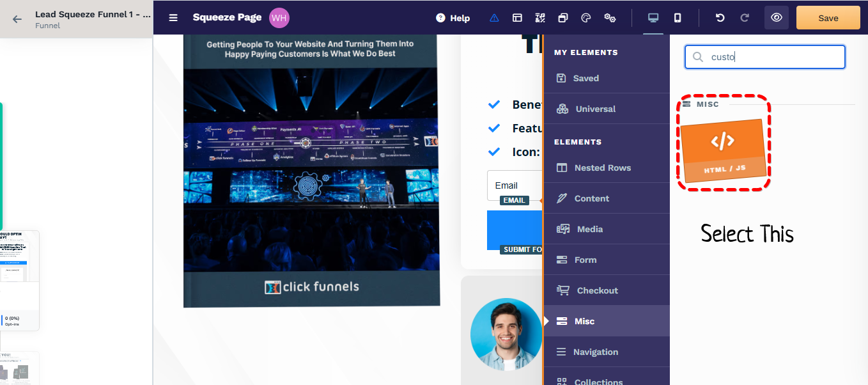Image resolution: width=868 pixels, height=385 pixels.
Task: Switch to mobile view mode
Action: [678, 18]
